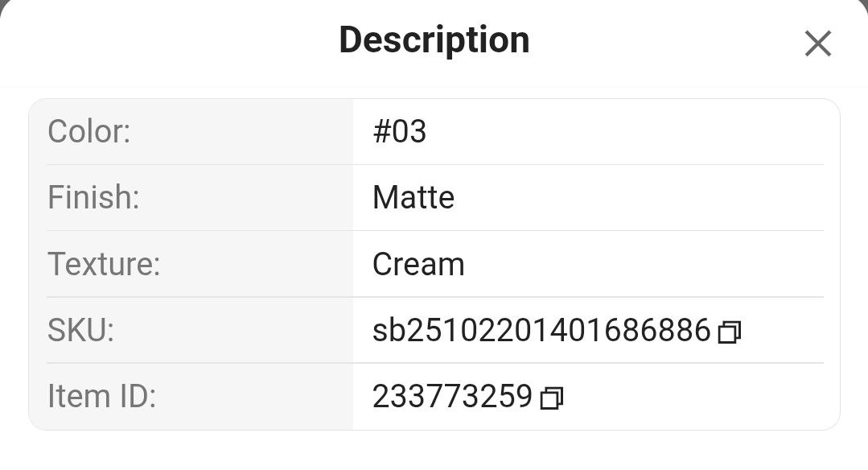The width and height of the screenshot is (868, 470).
Task: Close the Description panel
Action: click(817, 43)
